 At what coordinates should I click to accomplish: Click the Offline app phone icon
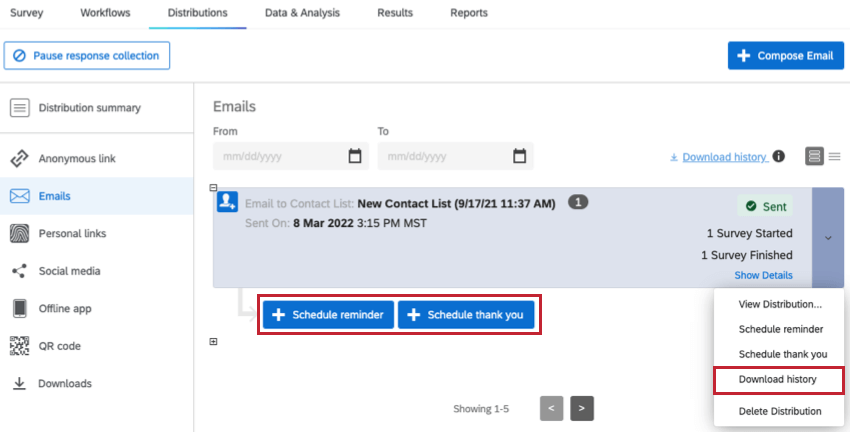19,308
